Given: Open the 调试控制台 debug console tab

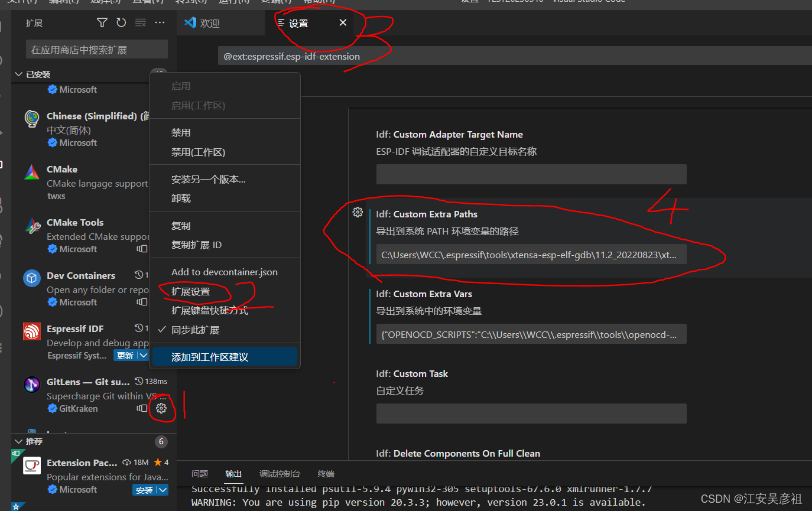Looking at the screenshot, I should [x=280, y=474].
